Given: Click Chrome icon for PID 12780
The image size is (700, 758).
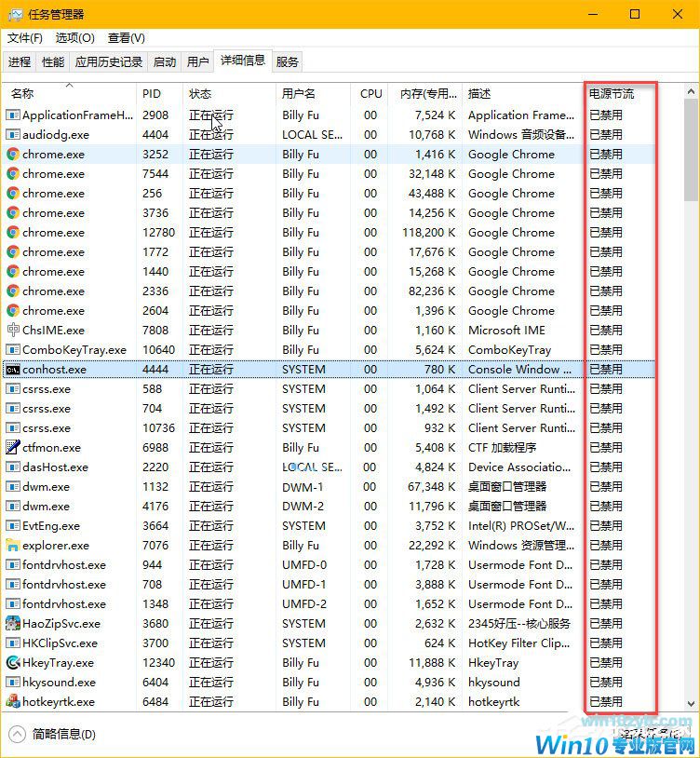Looking at the screenshot, I should pyautogui.click(x=12, y=233).
